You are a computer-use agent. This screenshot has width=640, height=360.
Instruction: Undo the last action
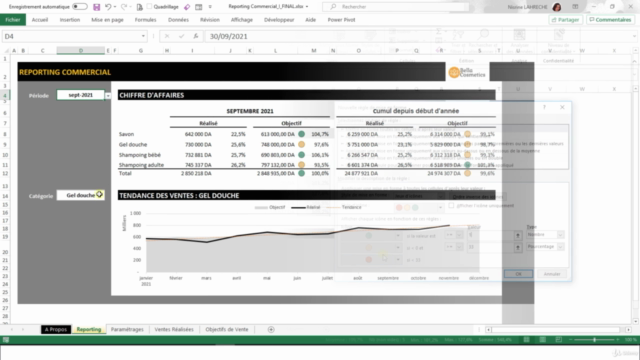click(x=108, y=7)
